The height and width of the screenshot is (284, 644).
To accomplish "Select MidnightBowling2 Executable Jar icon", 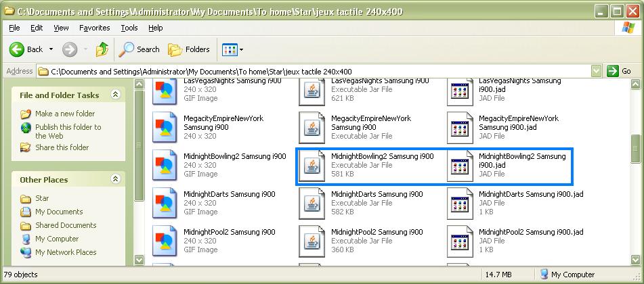I will (x=312, y=165).
